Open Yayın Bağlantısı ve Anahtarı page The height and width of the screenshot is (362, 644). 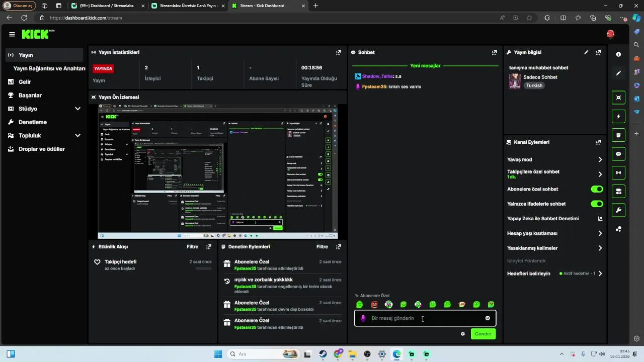49,68
